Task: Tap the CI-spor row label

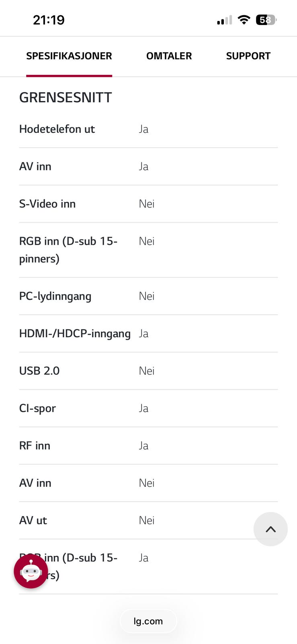Action: pos(37,408)
